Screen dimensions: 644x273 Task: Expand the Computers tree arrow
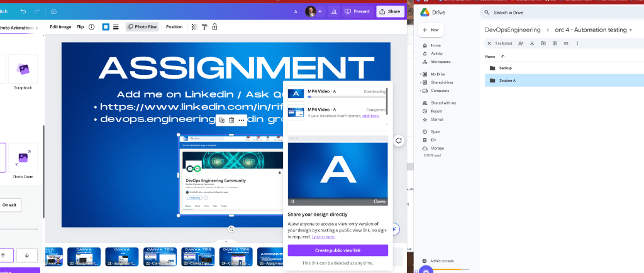point(421,91)
